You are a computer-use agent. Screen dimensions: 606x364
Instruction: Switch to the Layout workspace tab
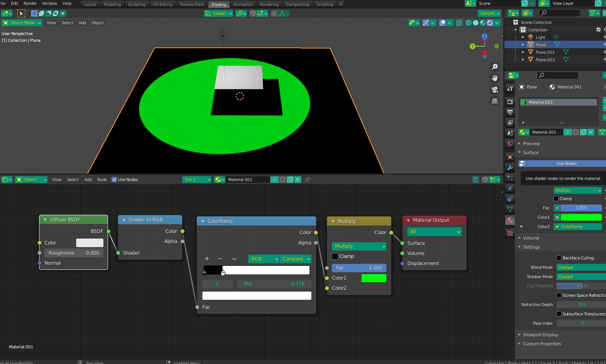pyautogui.click(x=90, y=4)
